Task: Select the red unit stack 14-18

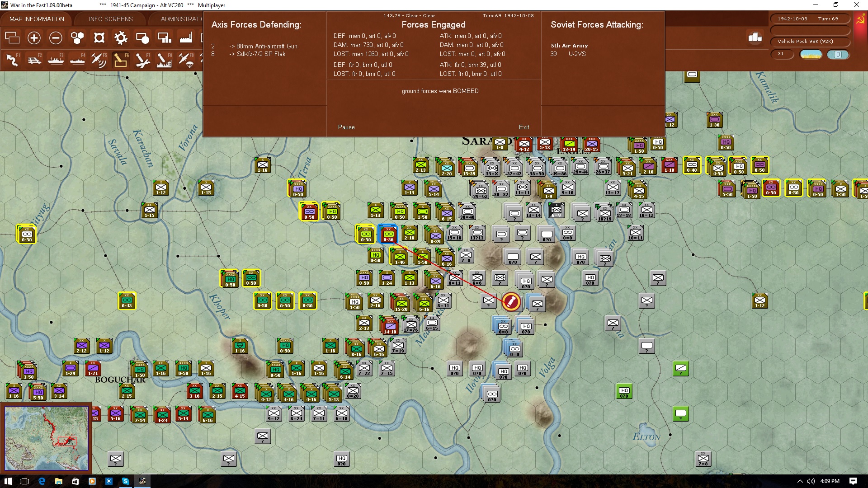Action: (x=389, y=326)
